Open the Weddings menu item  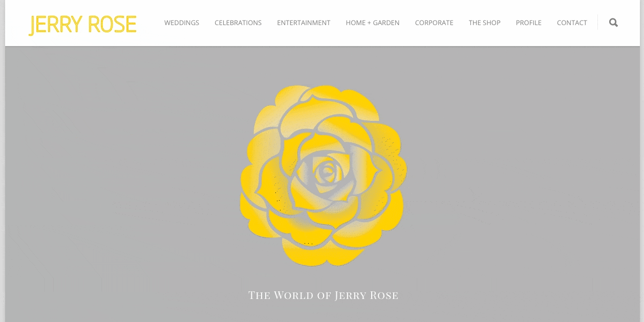coord(182,23)
